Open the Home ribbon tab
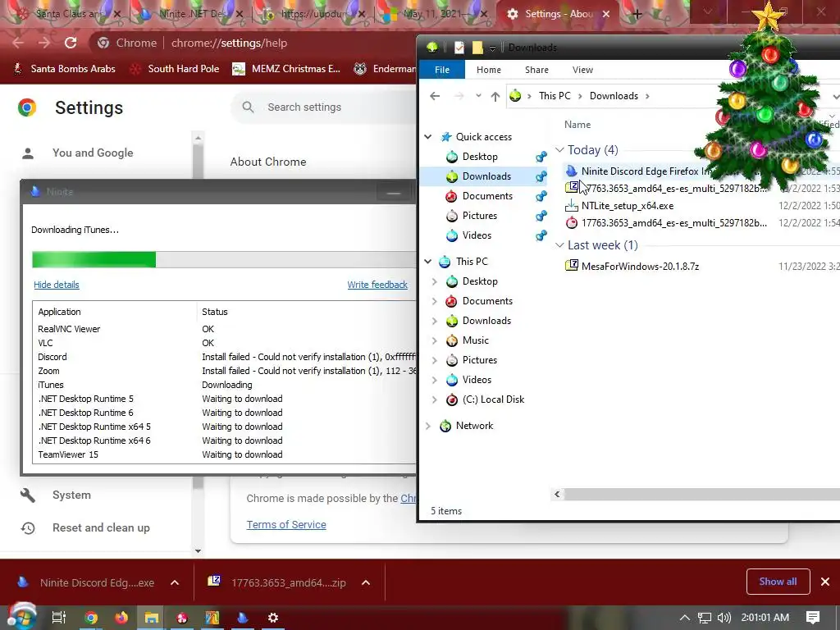Viewport: 840px width, 630px height. [489, 70]
